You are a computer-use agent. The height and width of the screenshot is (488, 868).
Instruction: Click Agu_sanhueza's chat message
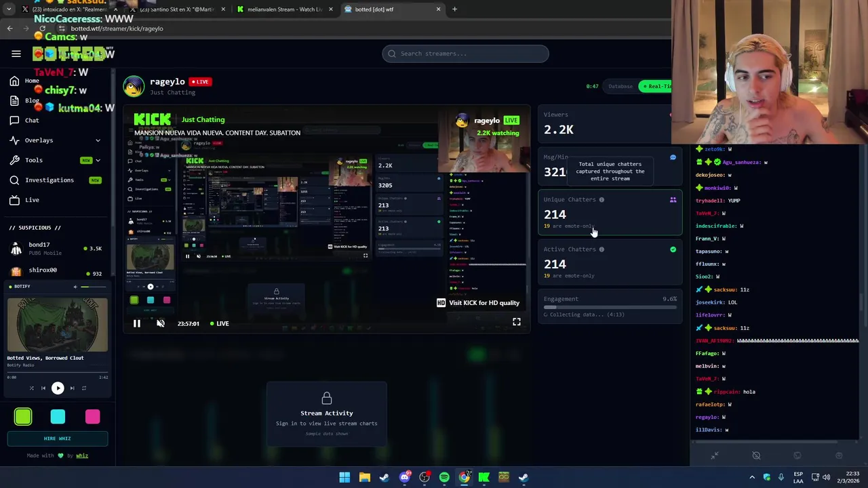732,162
